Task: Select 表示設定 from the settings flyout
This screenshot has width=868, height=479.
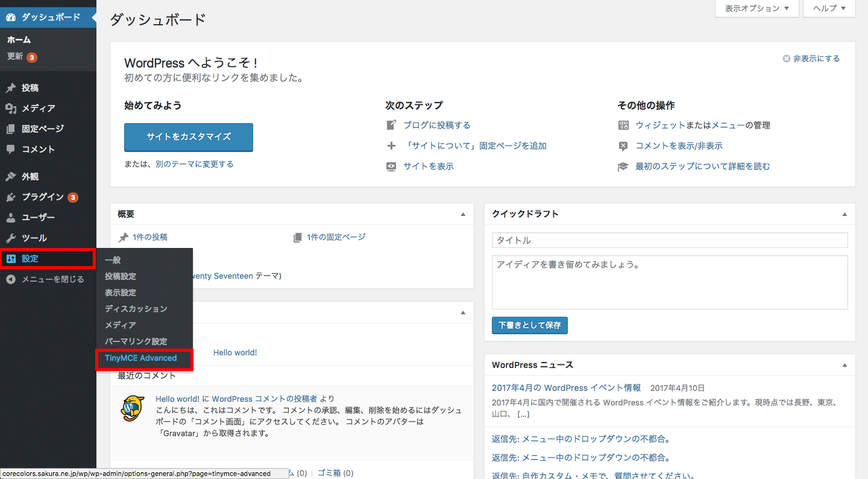Action: point(121,293)
